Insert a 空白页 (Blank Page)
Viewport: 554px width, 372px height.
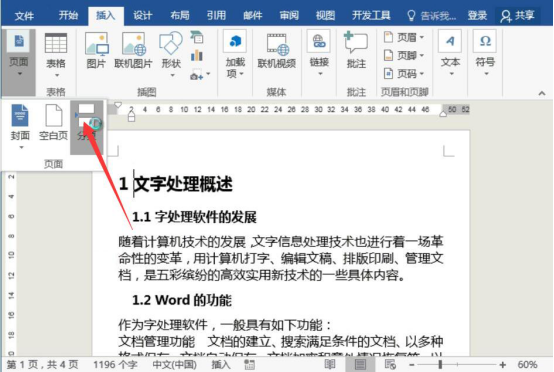[x=53, y=123]
